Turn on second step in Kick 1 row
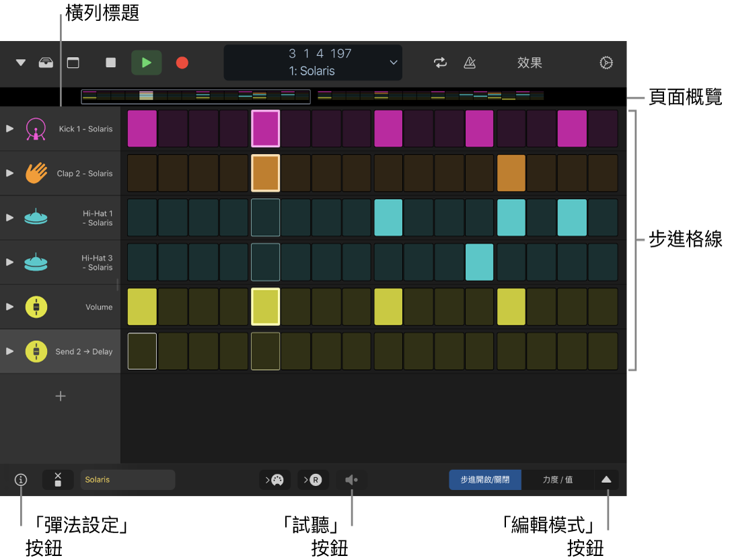730x560 pixels. 173,129
